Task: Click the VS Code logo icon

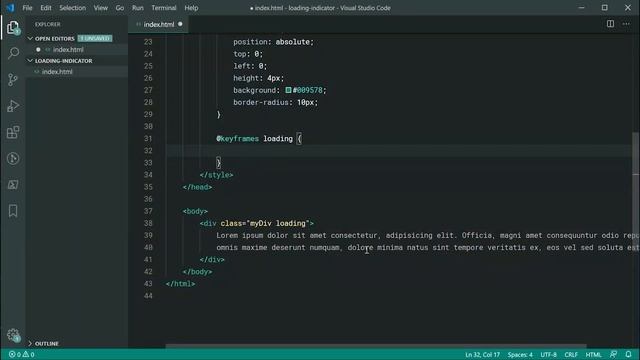Action: 10,8
